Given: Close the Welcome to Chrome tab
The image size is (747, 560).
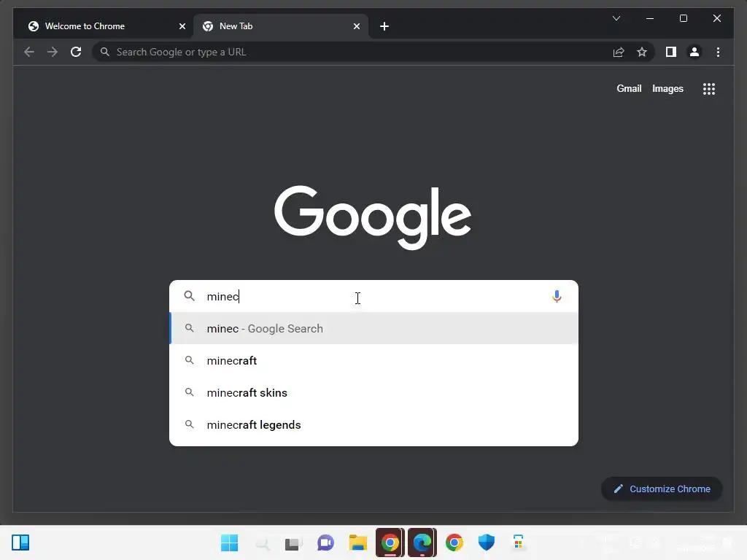Looking at the screenshot, I should [182, 26].
